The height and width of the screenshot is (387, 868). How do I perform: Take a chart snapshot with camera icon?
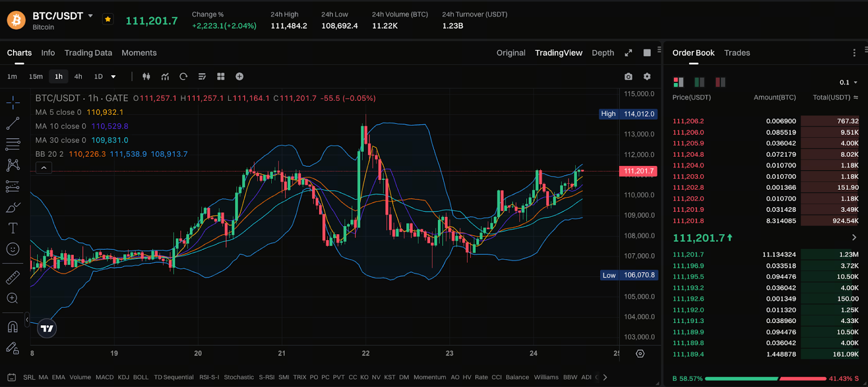pos(628,76)
